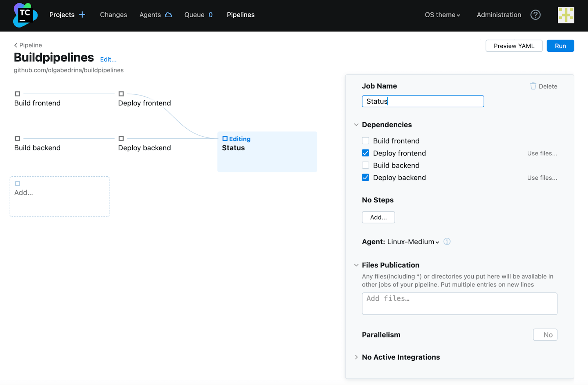Go to the Changes menu item
Image resolution: width=588 pixels, height=385 pixels.
114,15
